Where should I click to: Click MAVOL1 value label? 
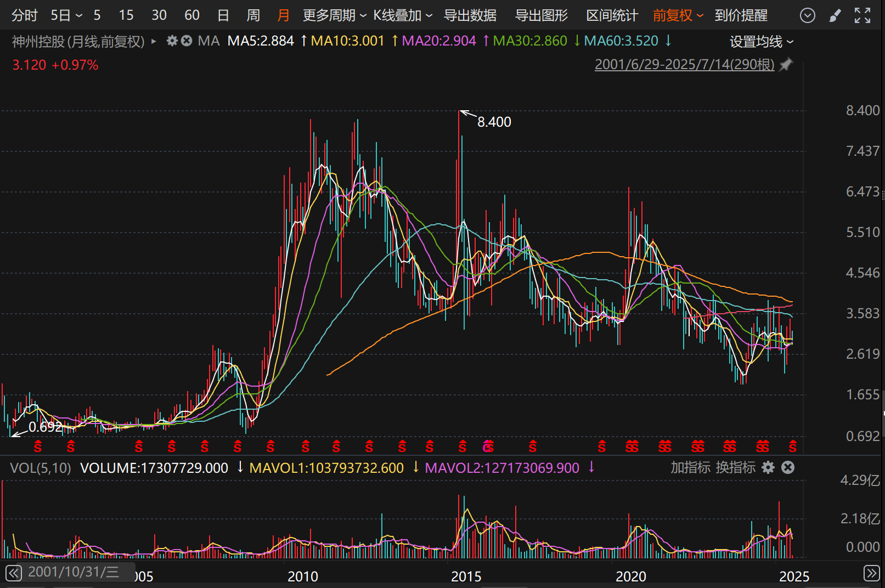click(x=326, y=468)
